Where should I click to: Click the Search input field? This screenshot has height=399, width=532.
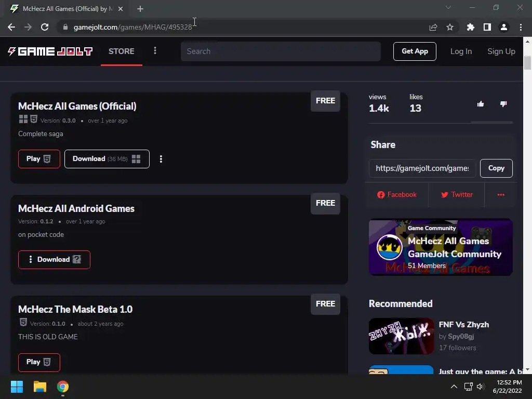281,51
